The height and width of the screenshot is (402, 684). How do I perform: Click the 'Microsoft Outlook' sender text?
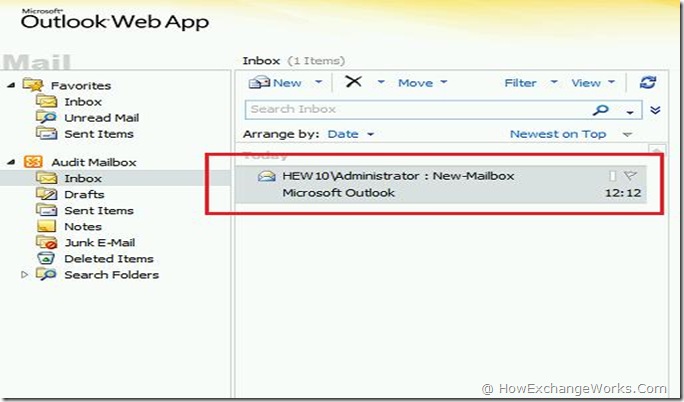coord(339,193)
